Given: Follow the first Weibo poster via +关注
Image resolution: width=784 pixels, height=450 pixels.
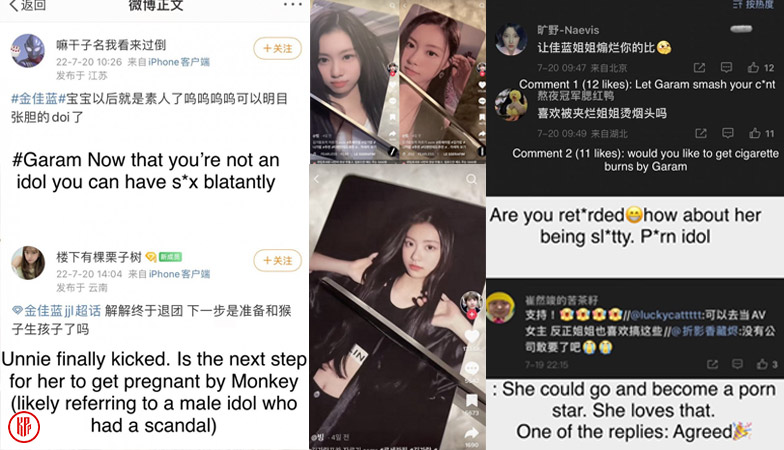Looking at the screenshot, I should [278, 48].
